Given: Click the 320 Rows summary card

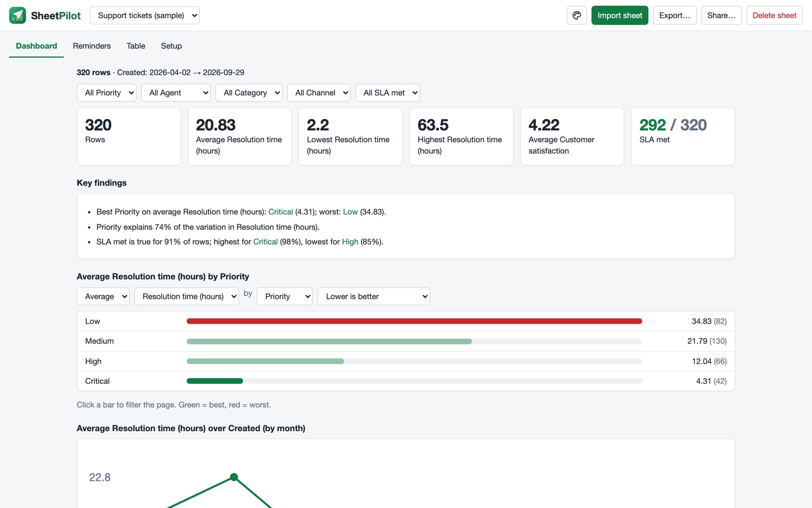Looking at the screenshot, I should (x=129, y=136).
